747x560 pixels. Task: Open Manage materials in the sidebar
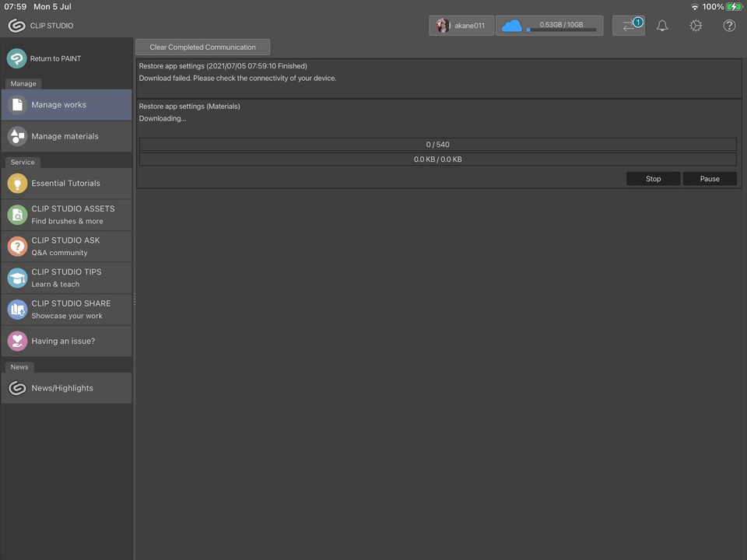tap(67, 136)
